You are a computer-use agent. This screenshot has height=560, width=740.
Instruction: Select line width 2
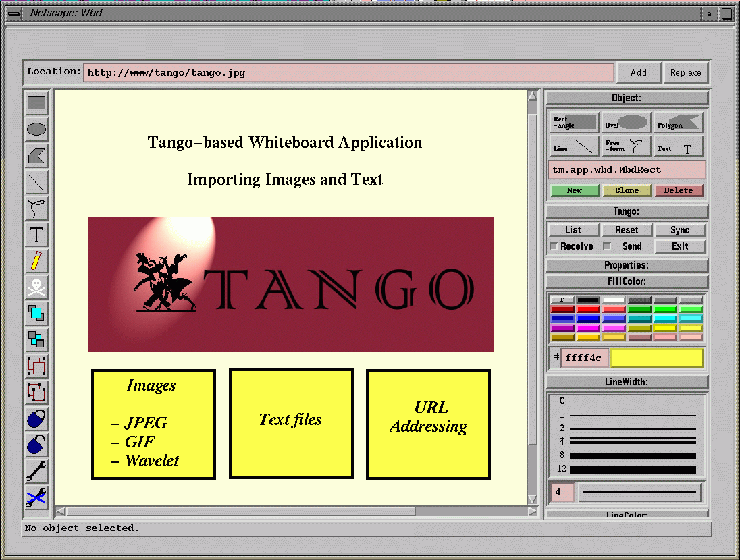627,428
